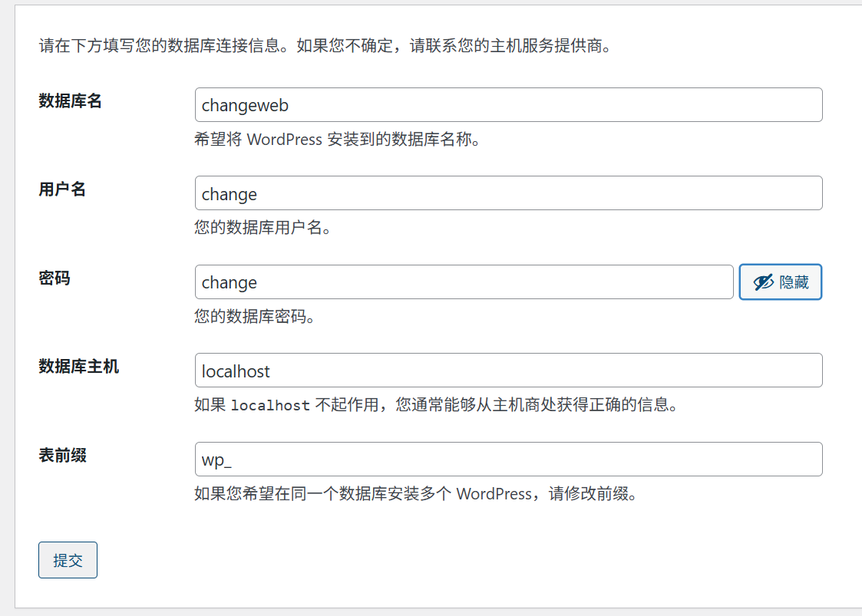Focus the table prefix field containing wp_
Viewport: 862px width, 616px height.
click(x=508, y=459)
